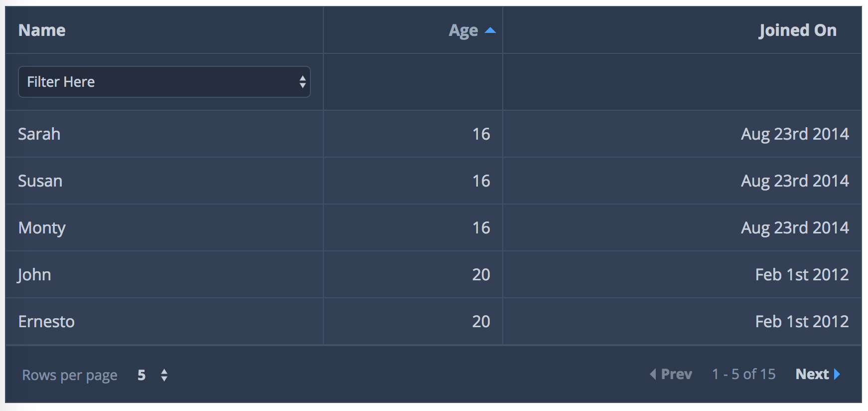Select the Susan row name cell

(x=40, y=181)
